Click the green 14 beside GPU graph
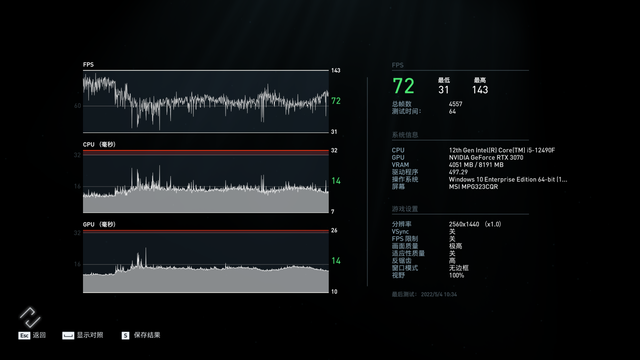 336,261
